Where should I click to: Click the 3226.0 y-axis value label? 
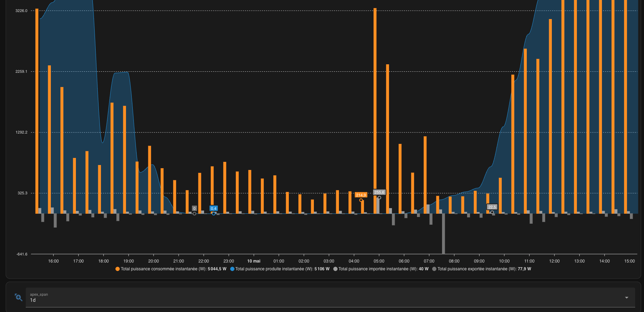click(21, 11)
